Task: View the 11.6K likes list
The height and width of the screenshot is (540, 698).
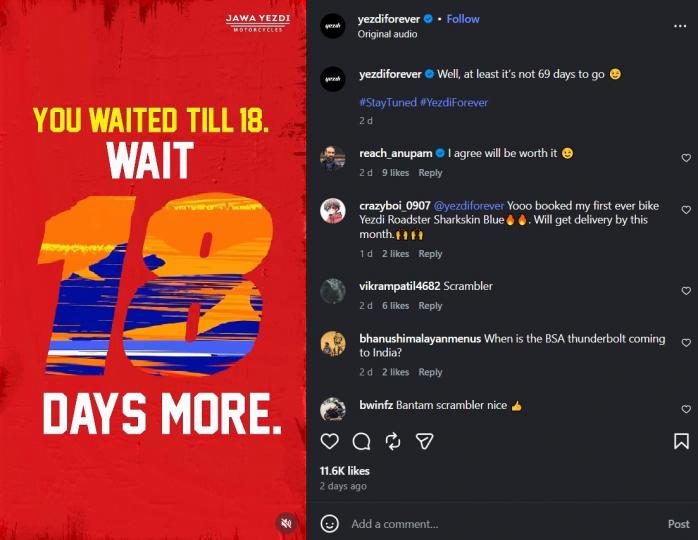Action: pyautogui.click(x=345, y=471)
